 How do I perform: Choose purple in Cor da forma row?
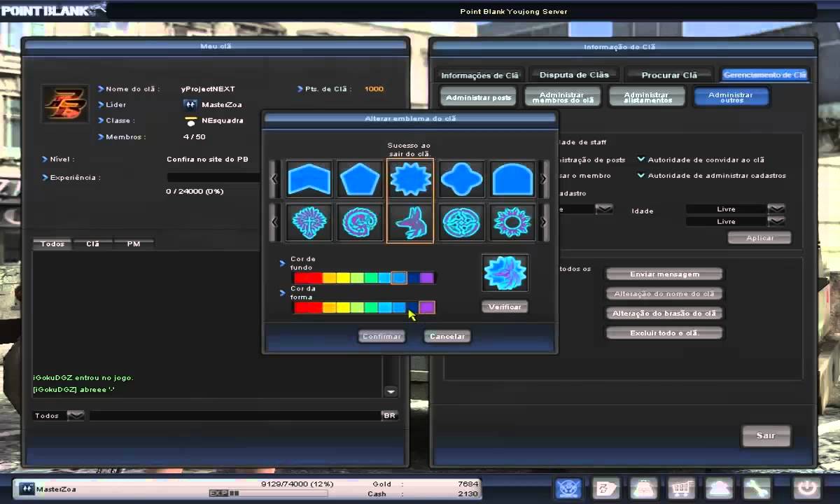427,307
